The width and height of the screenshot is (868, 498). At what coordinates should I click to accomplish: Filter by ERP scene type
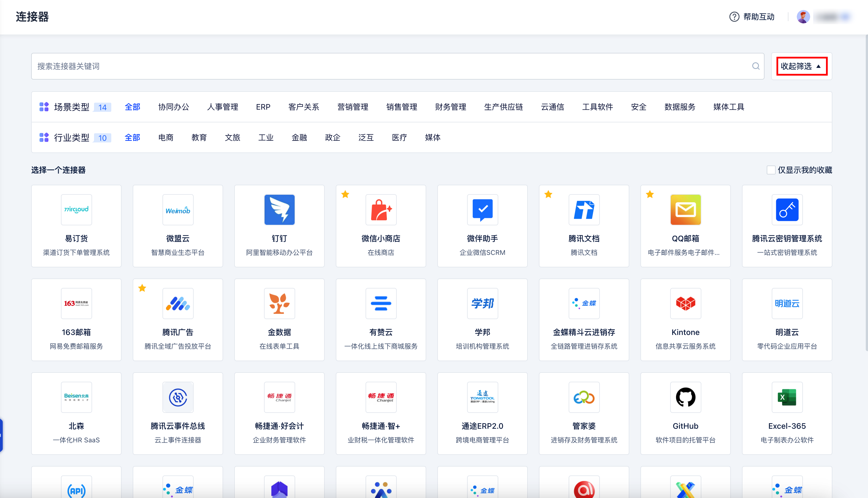click(263, 107)
